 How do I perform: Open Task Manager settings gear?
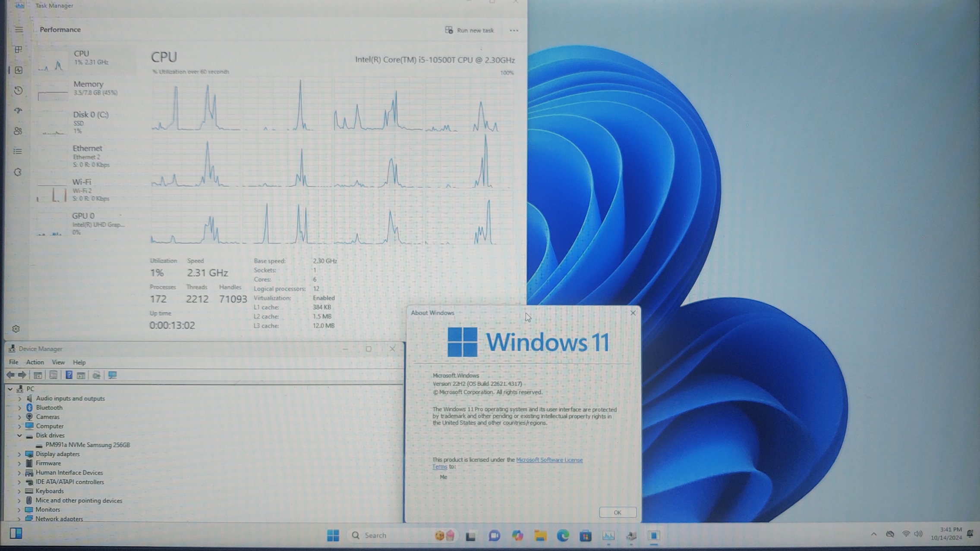[16, 329]
